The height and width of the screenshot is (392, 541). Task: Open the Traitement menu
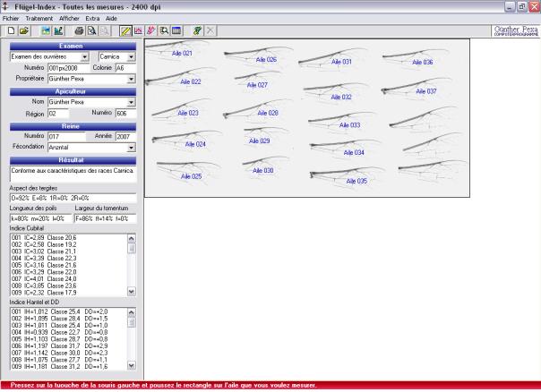click(39, 18)
